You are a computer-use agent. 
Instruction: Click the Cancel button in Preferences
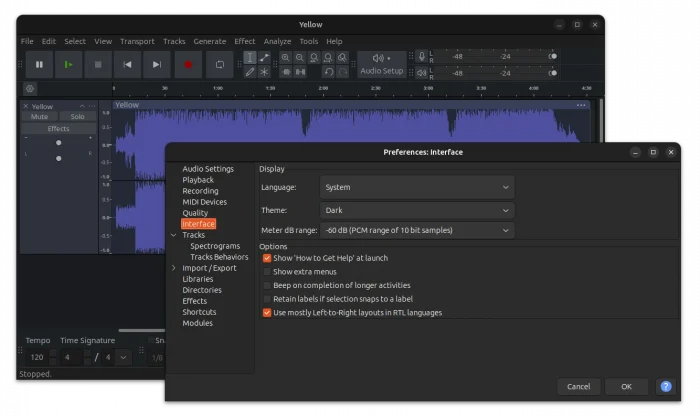tap(578, 386)
